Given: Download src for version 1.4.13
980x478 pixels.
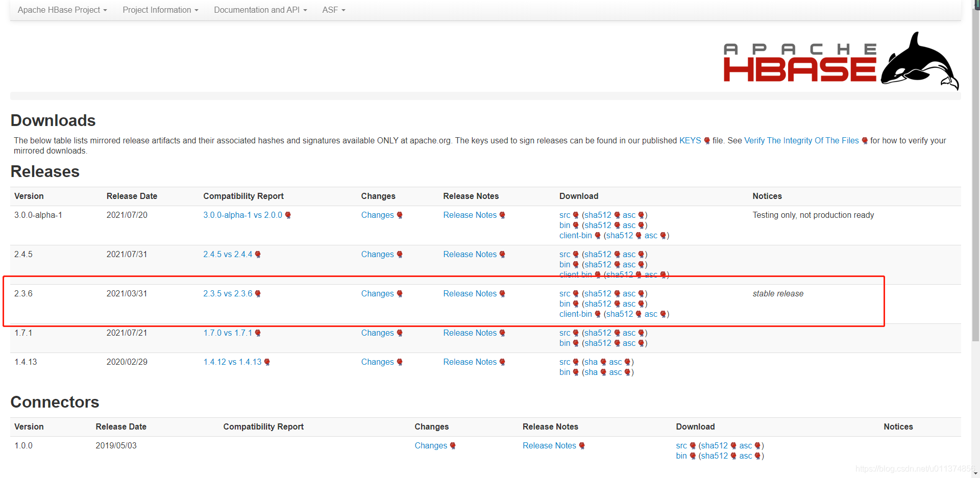Looking at the screenshot, I should pyautogui.click(x=565, y=362).
